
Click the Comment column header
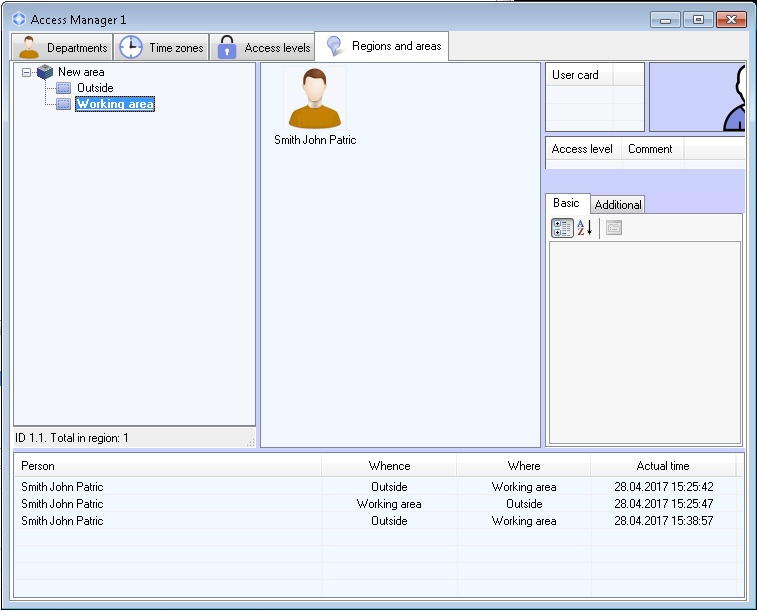(x=652, y=149)
